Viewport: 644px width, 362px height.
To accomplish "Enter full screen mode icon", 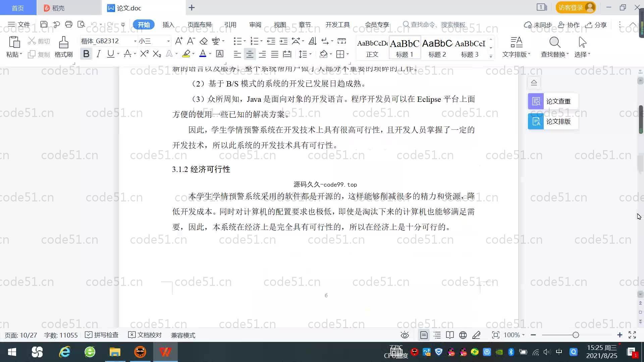I will (632, 335).
